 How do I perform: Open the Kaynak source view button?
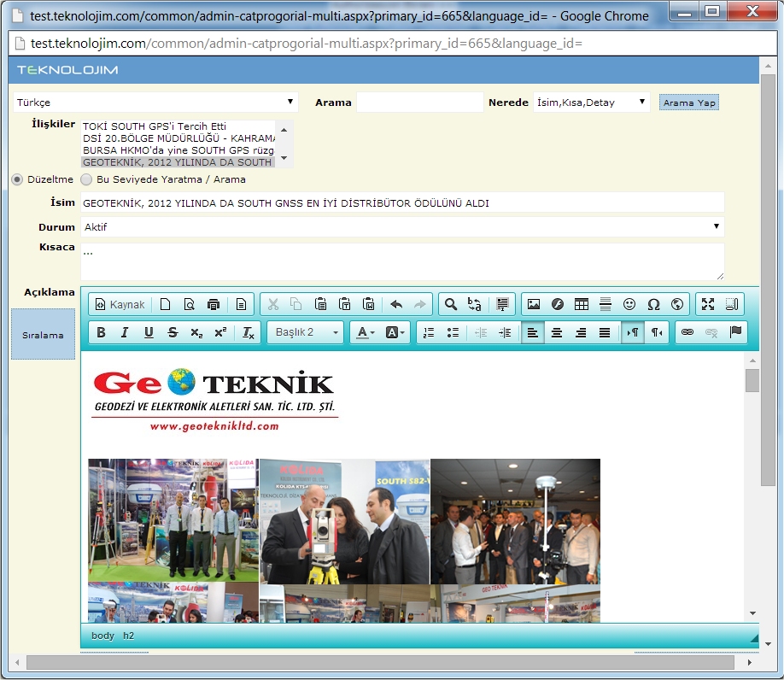point(120,304)
